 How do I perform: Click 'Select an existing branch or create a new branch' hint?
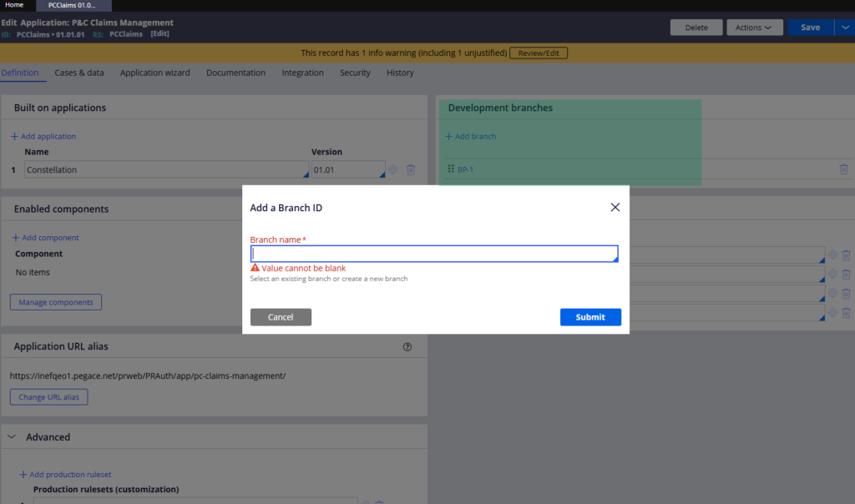click(329, 279)
